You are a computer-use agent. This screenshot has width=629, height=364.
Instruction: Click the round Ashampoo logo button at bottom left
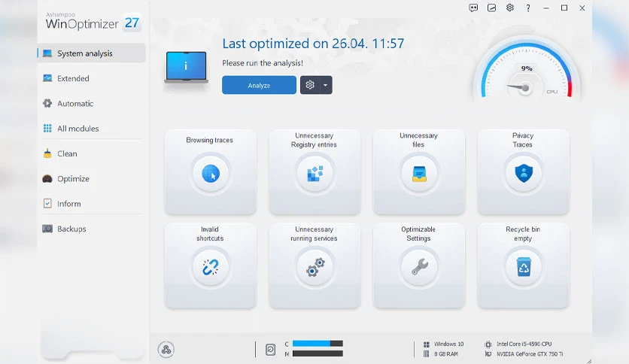click(166, 350)
